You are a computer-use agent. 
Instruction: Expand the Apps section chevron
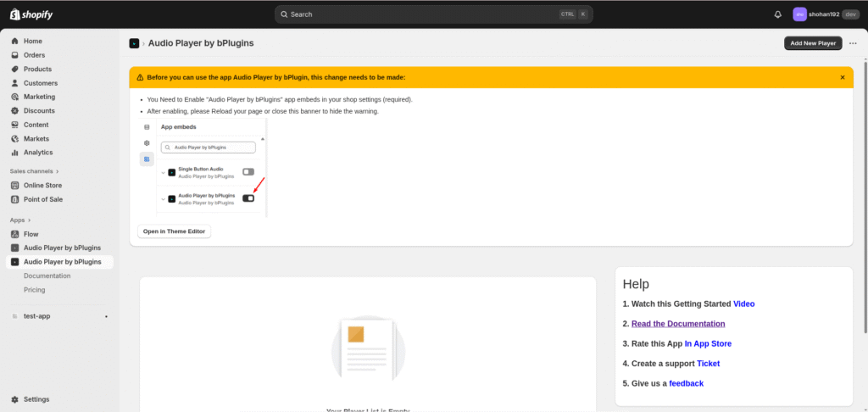[x=29, y=220]
